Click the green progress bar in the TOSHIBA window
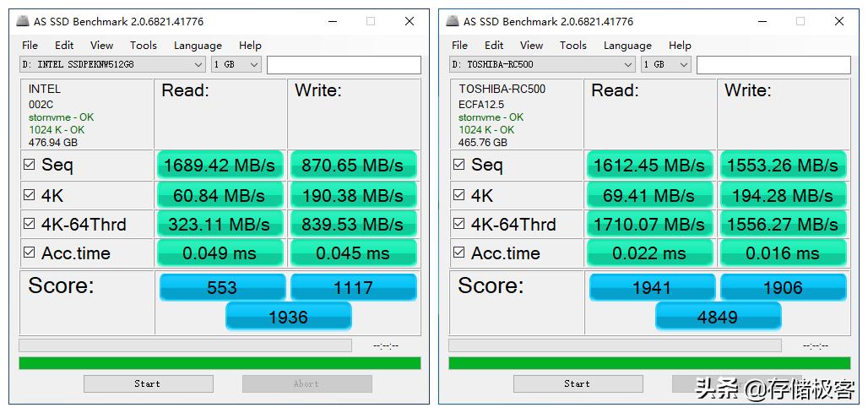The height and width of the screenshot is (413, 868). click(x=649, y=363)
